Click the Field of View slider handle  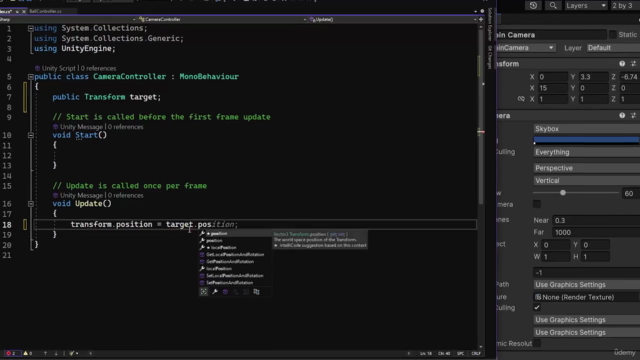click(563, 193)
